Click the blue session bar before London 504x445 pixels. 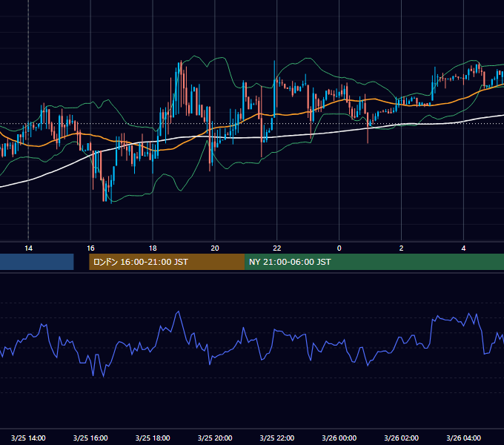[x=36, y=262]
